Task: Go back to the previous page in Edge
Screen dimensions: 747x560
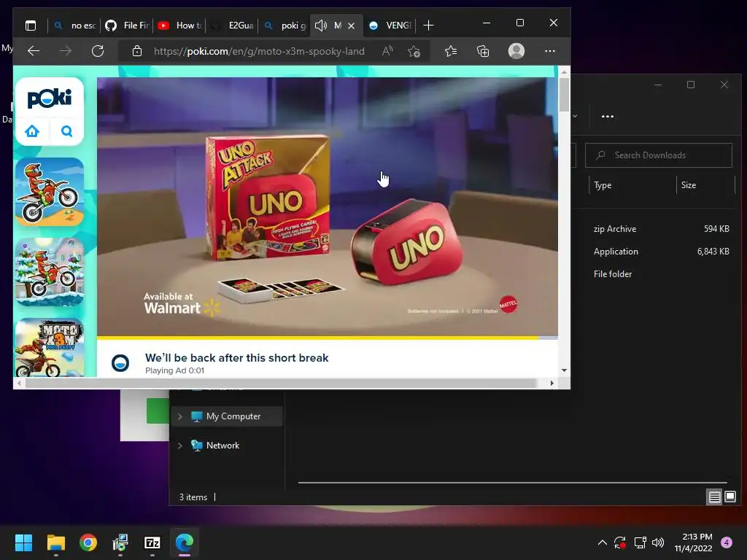Action: [34, 51]
